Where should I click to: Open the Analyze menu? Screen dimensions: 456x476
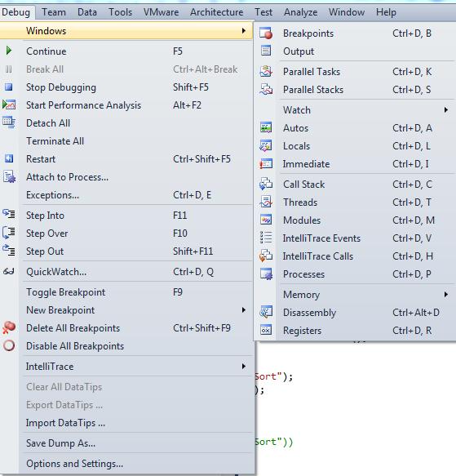pyautogui.click(x=301, y=12)
